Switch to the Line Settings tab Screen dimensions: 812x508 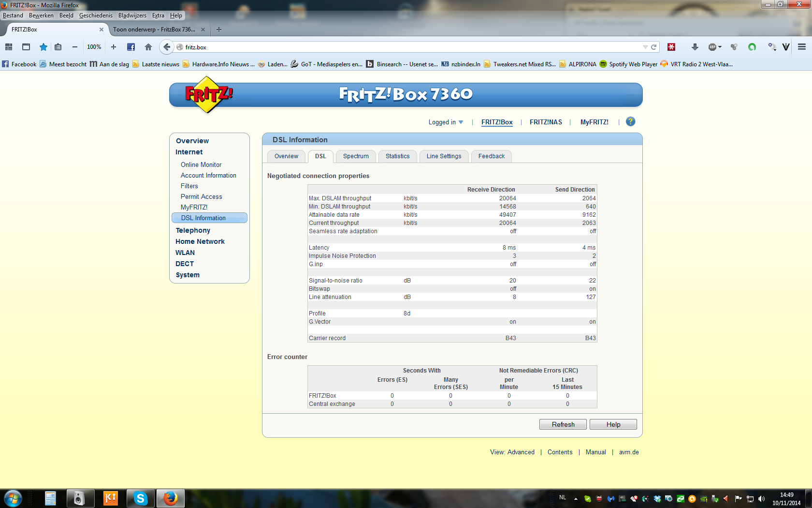pos(444,156)
